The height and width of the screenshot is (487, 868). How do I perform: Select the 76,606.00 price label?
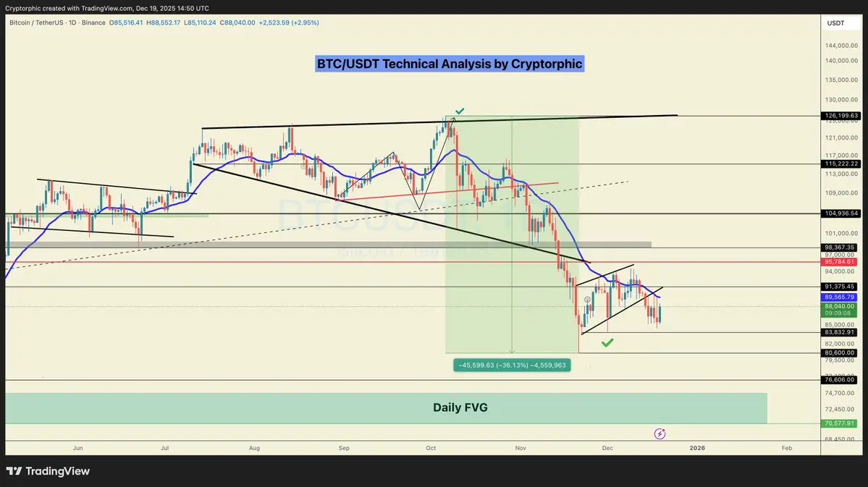pos(840,380)
